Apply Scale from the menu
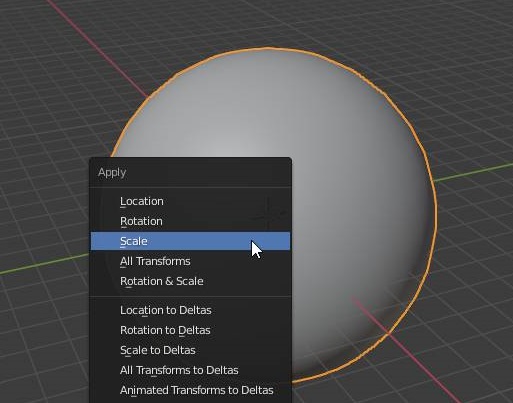The height and width of the screenshot is (403, 513). point(190,241)
